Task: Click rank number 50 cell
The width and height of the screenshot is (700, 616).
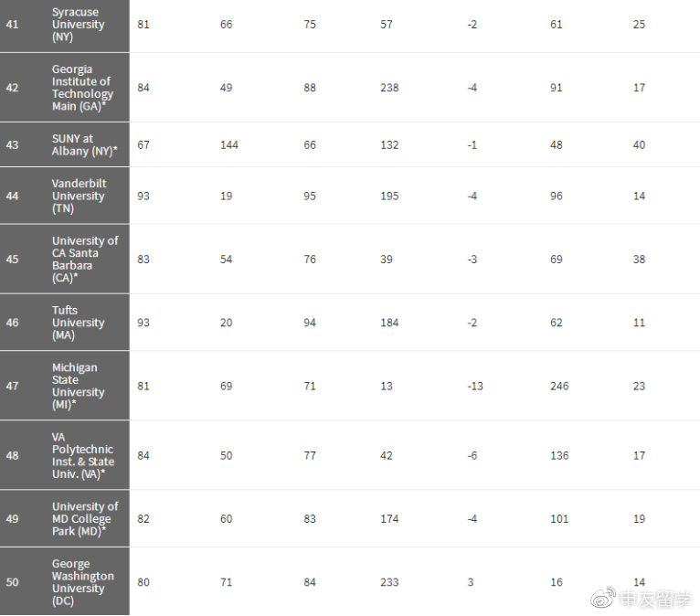Action: [x=13, y=582]
